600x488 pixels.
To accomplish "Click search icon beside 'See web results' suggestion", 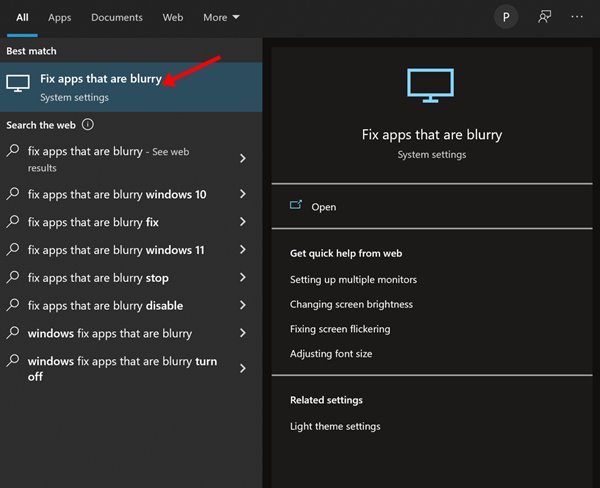I will point(13,150).
